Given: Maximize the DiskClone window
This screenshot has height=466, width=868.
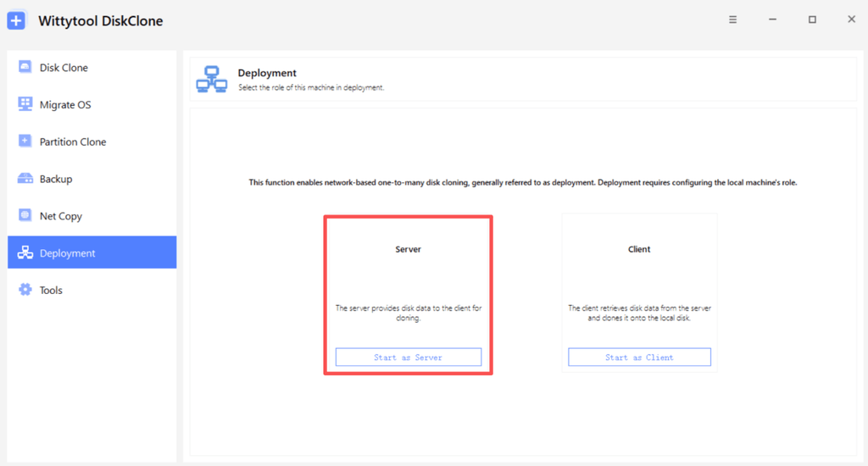Looking at the screenshot, I should coord(812,19).
